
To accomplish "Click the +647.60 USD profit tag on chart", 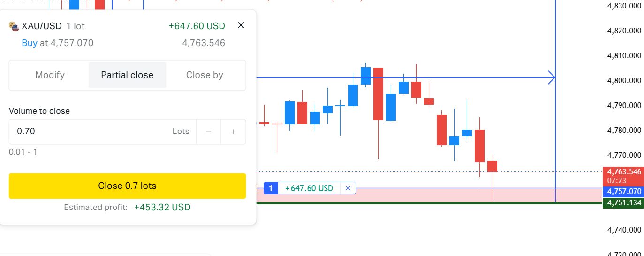I will click(309, 188).
